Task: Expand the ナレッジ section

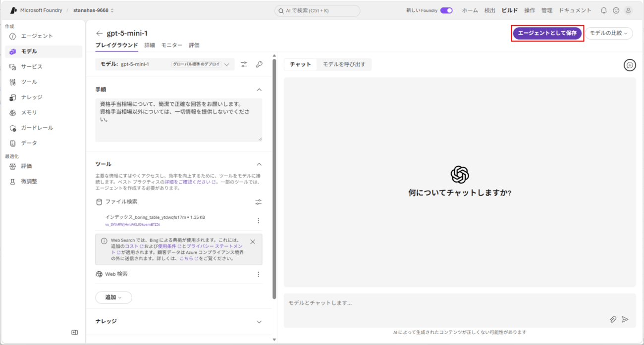Action: 259,322
